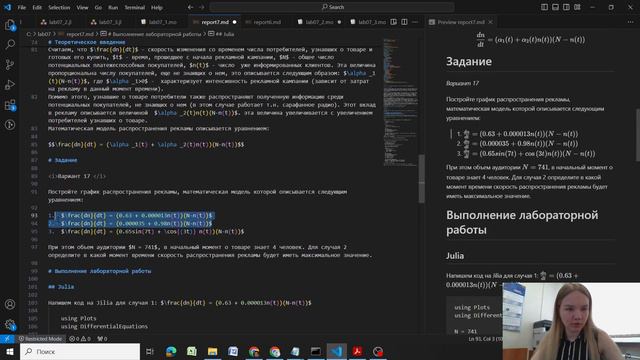Open Adobe Acrobat from taskbar
Viewport: 640px width, 360px height.
point(357,351)
